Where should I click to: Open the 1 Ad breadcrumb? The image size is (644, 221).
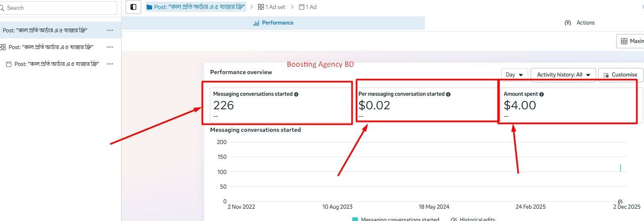tap(308, 7)
